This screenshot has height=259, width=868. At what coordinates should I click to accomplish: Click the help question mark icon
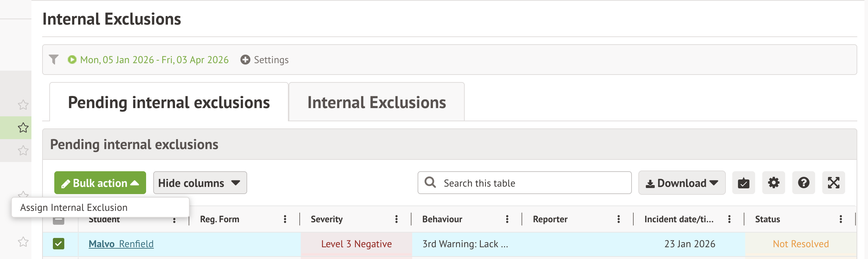803,183
